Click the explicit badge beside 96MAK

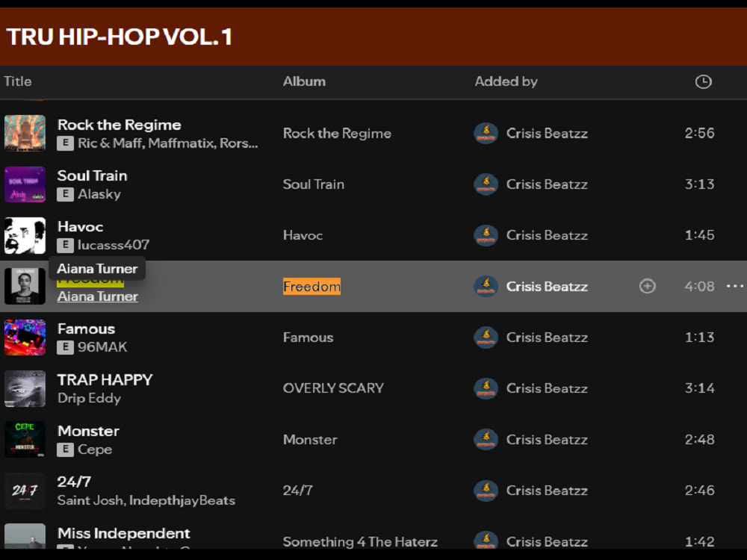pyautogui.click(x=65, y=346)
